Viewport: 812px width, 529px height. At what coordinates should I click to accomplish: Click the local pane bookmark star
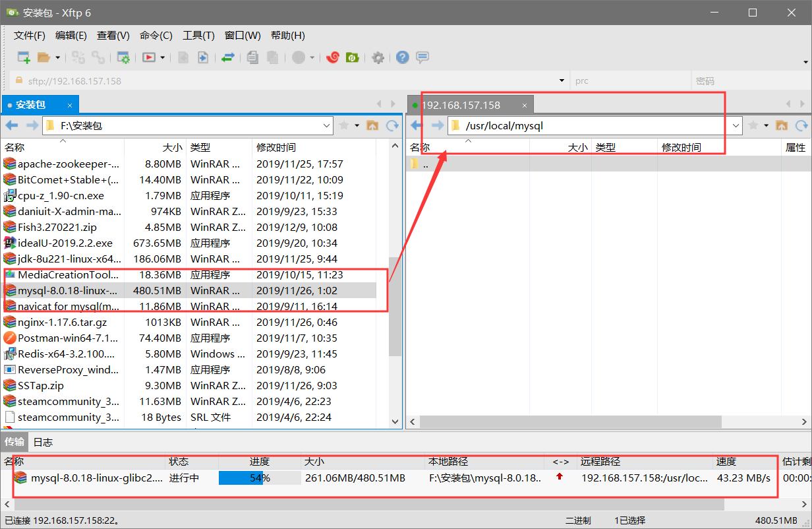(x=343, y=125)
